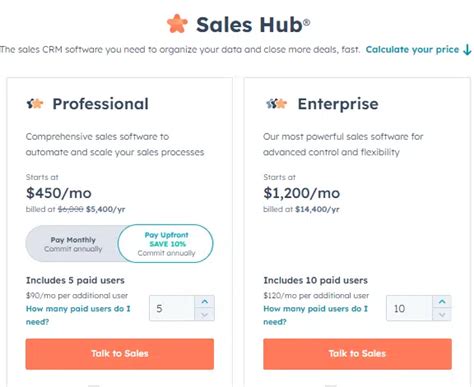Decrease Enterprise paid users with down arrow
Image resolution: width=474 pixels, height=387 pixels.
[x=442, y=315]
